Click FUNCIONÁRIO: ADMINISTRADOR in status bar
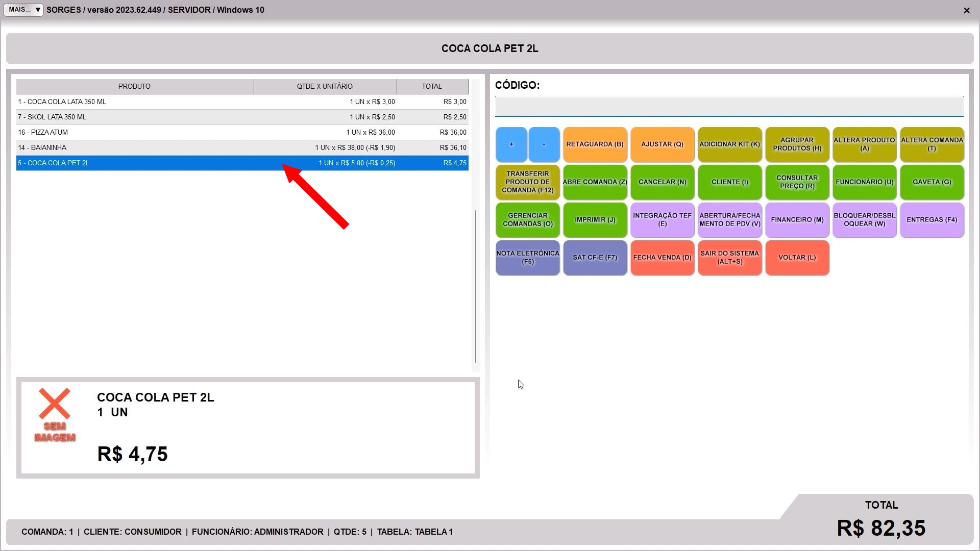 click(x=258, y=532)
